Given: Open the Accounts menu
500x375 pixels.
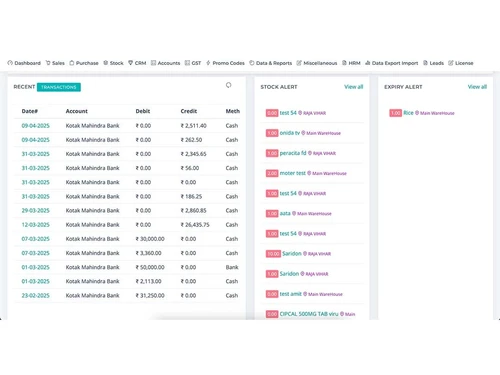Looking at the screenshot, I should tap(165, 63).
